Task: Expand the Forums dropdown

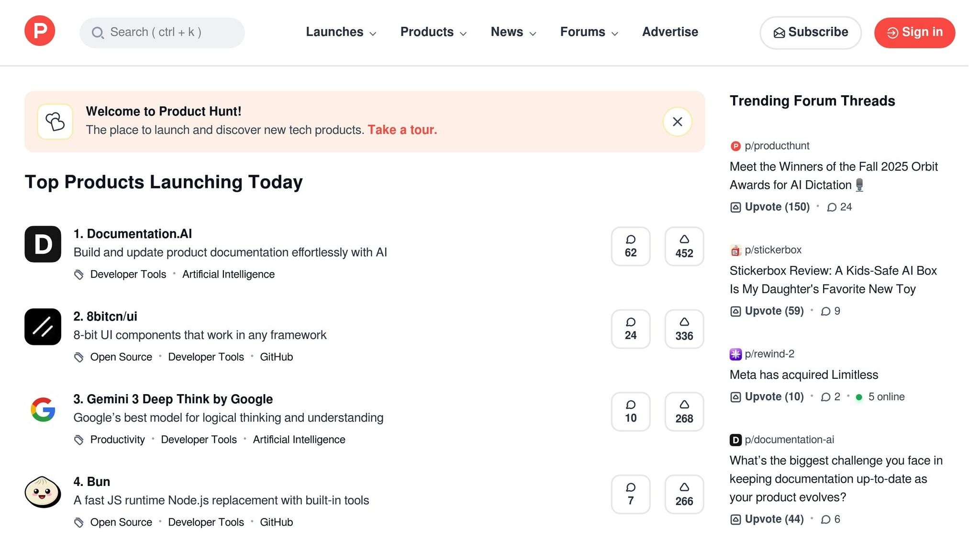Action: point(589,32)
